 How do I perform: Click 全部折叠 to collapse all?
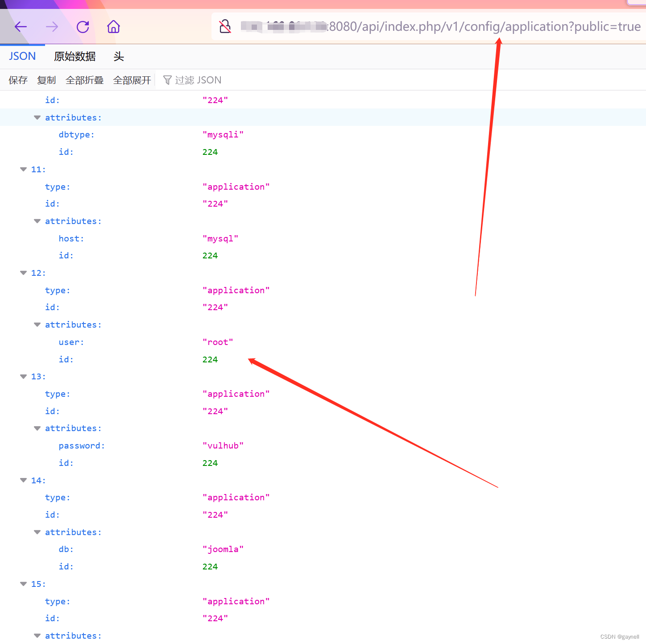click(x=84, y=80)
